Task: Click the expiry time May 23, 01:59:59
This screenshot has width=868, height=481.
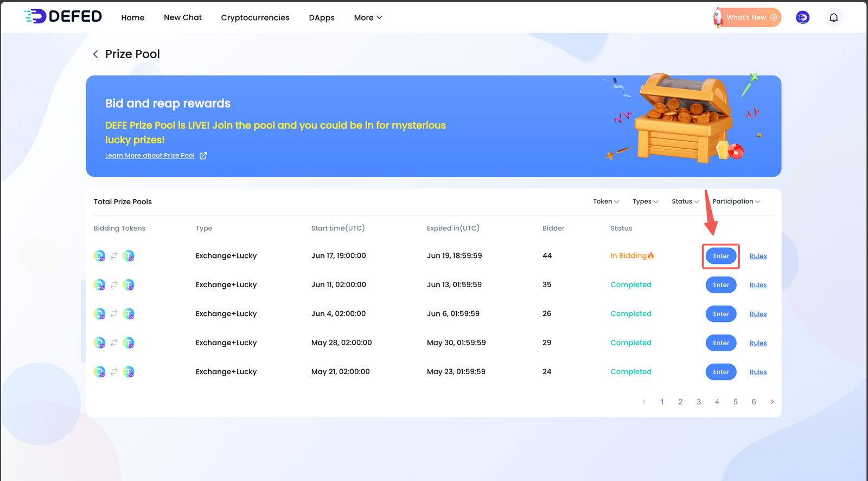Action: click(x=456, y=372)
